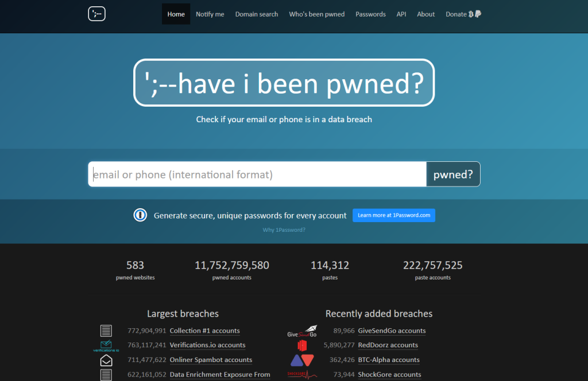This screenshot has width=588, height=381.
Task: Click the 5,890,277 account count
Action: (339, 345)
